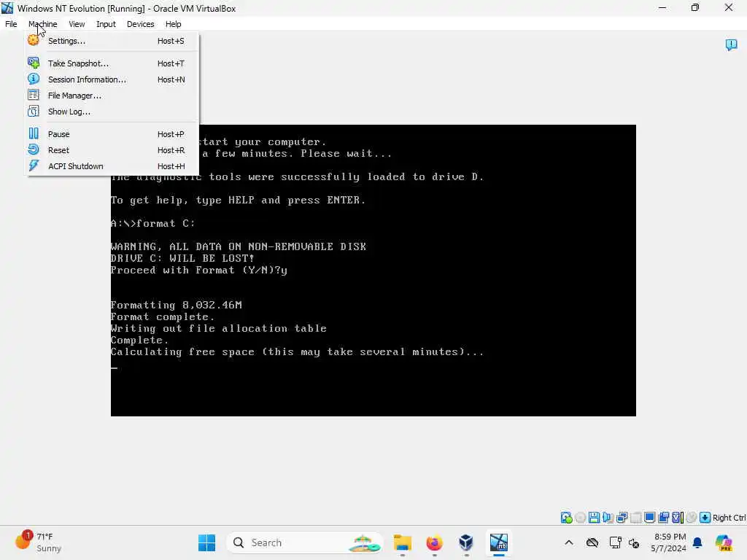Open Firefox from the taskbar
Screen dimensions: 747x560
[434, 542]
